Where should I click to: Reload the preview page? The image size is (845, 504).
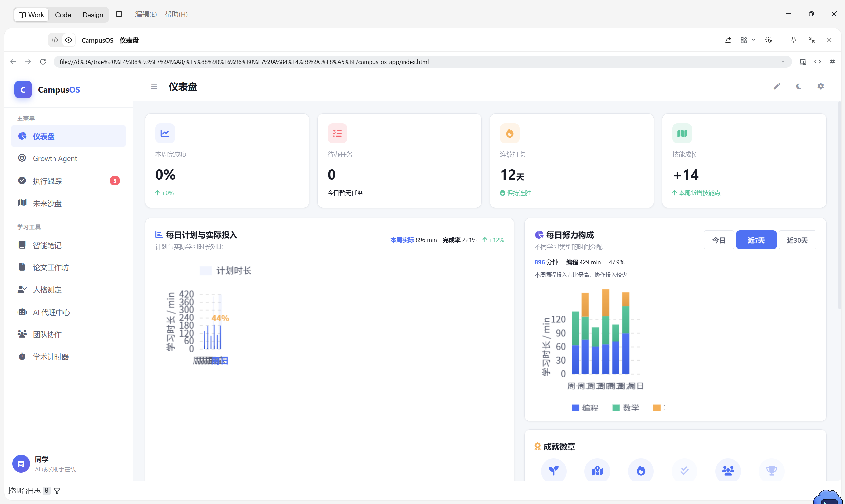[43, 62]
